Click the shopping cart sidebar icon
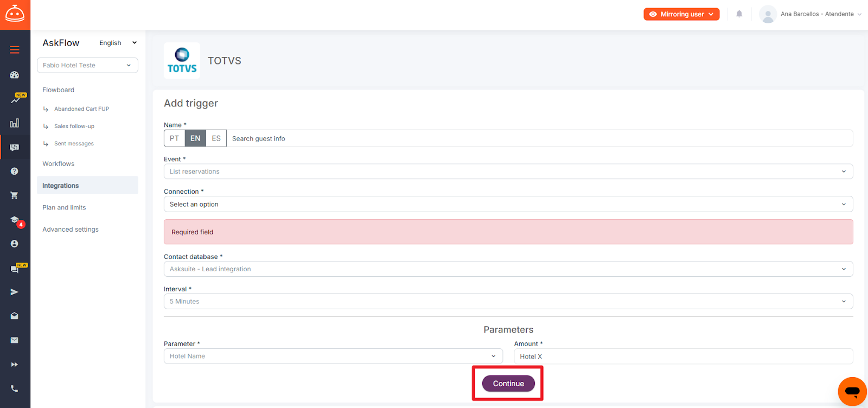This screenshot has width=868, height=408. 15,195
